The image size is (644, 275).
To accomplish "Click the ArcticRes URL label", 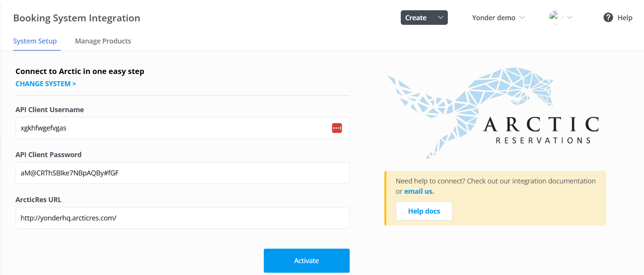I will (x=39, y=200).
